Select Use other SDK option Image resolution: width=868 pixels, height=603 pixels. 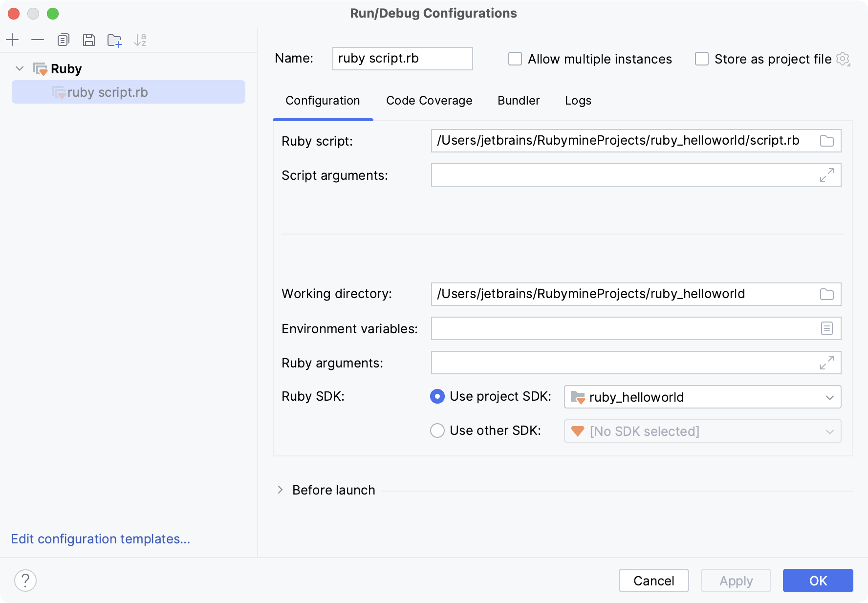pos(437,431)
